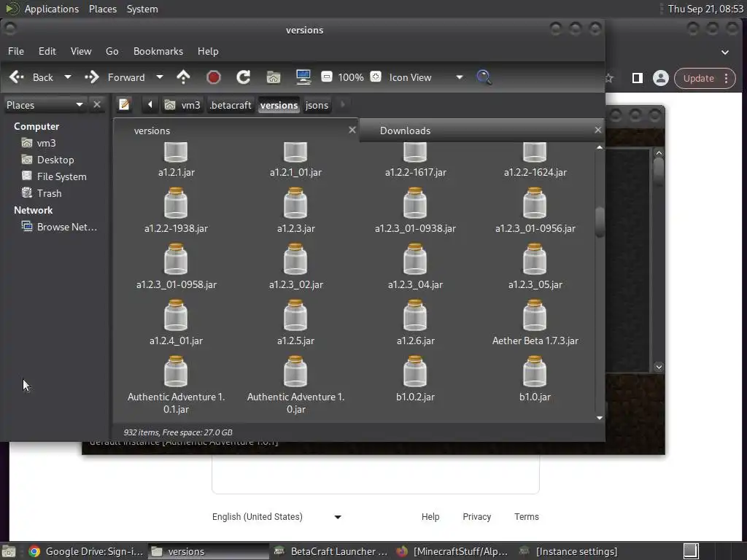
Task: Select the Aether Beta 1.7.3.jar file icon
Action: (x=535, y=316)
